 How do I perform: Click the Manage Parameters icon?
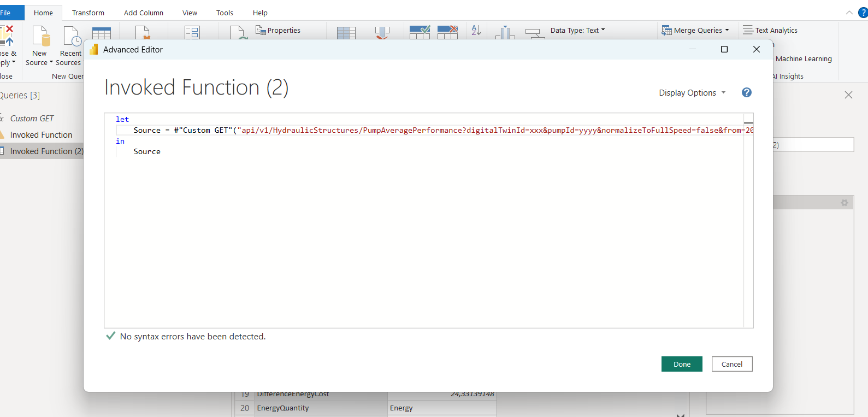coord(192,33)
